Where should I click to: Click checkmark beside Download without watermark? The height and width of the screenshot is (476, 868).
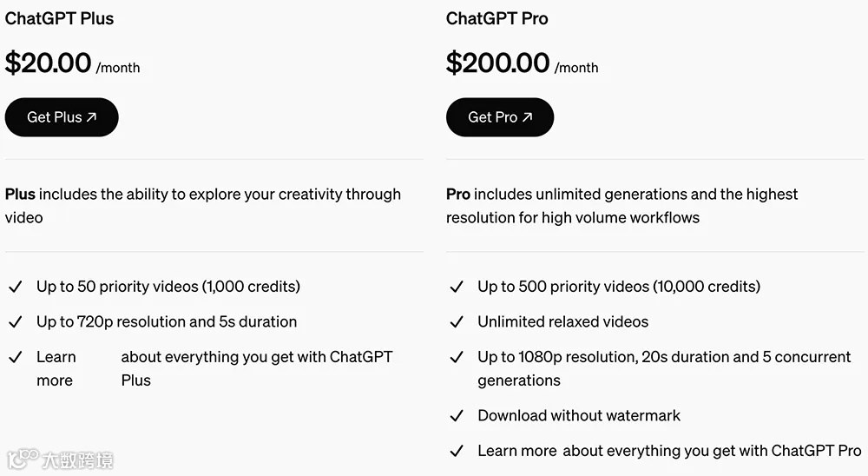pos(457,416)
